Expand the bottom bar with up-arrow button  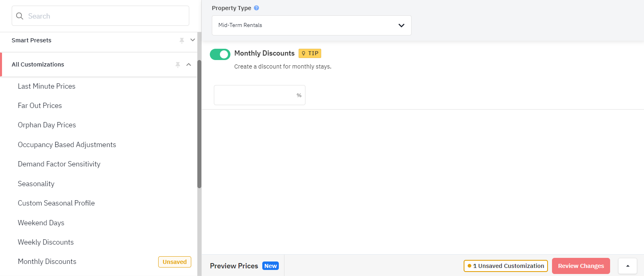click(627, 266)
